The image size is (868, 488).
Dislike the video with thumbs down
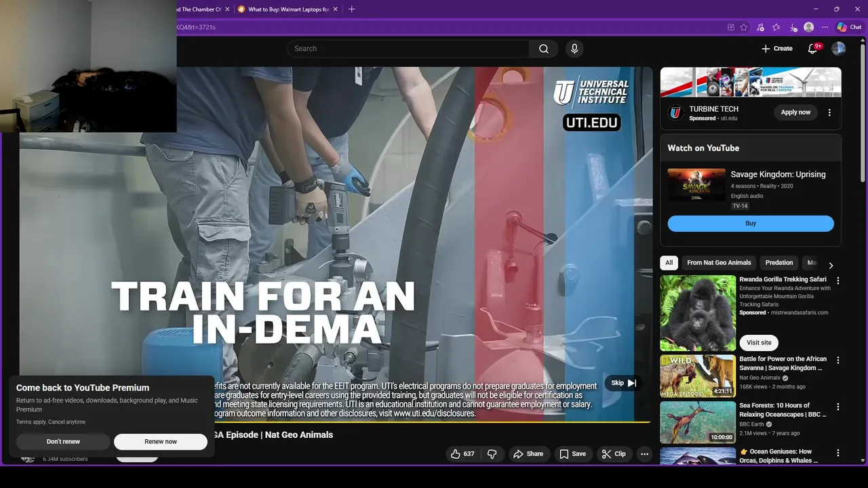click(493, 454)
